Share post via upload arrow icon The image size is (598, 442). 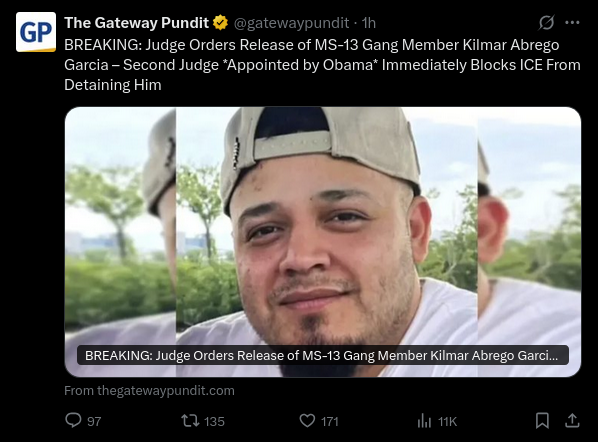click(x=572, y=420)
